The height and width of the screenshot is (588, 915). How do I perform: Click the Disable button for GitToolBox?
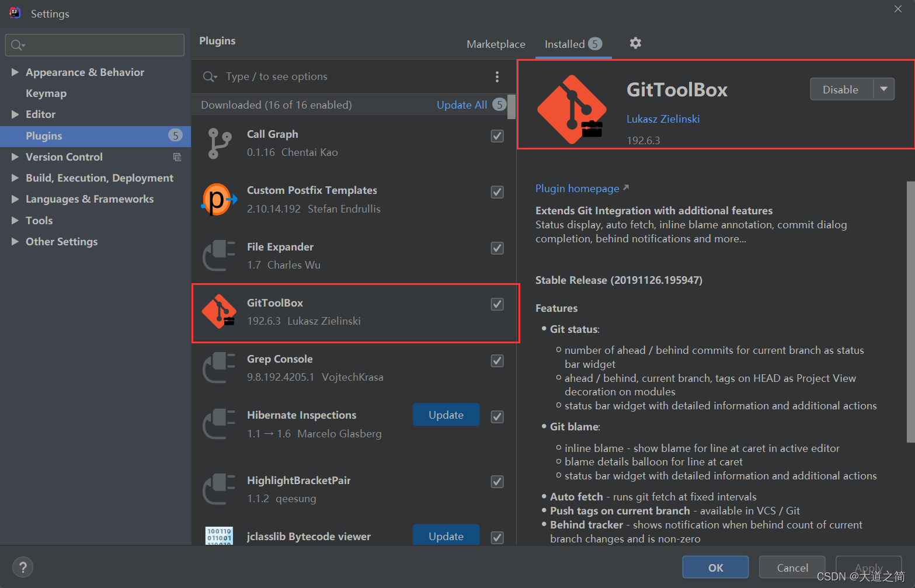click(841, 89)
